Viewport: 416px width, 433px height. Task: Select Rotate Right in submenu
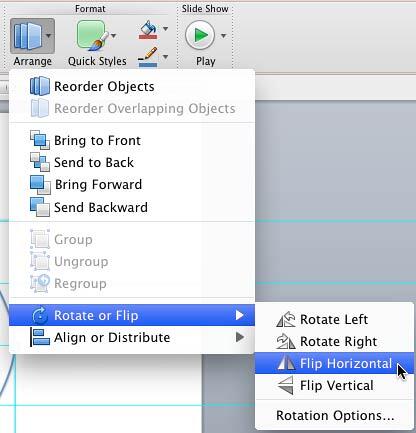335,341
